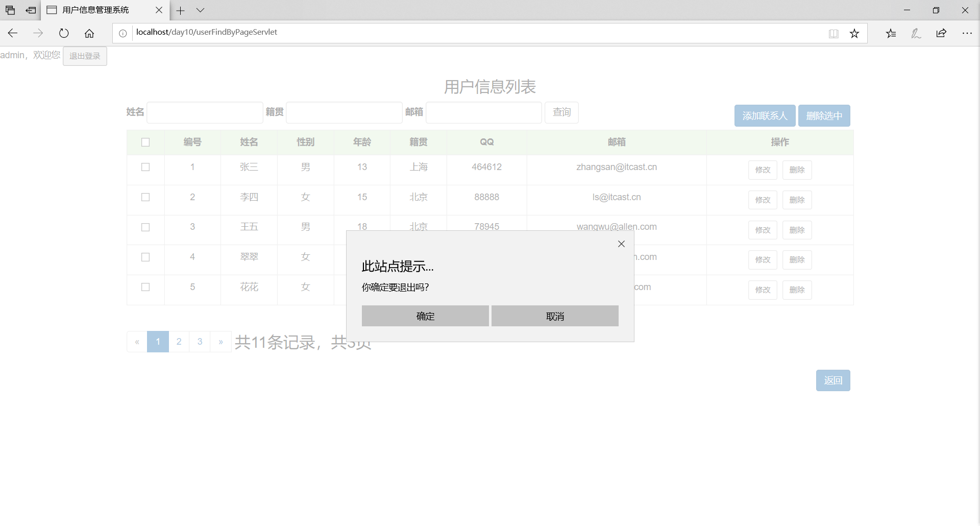Select the 用户信息管理系统 tab
Image resolution: width=980 pixels, height=526 pixels.
point(96,10)
